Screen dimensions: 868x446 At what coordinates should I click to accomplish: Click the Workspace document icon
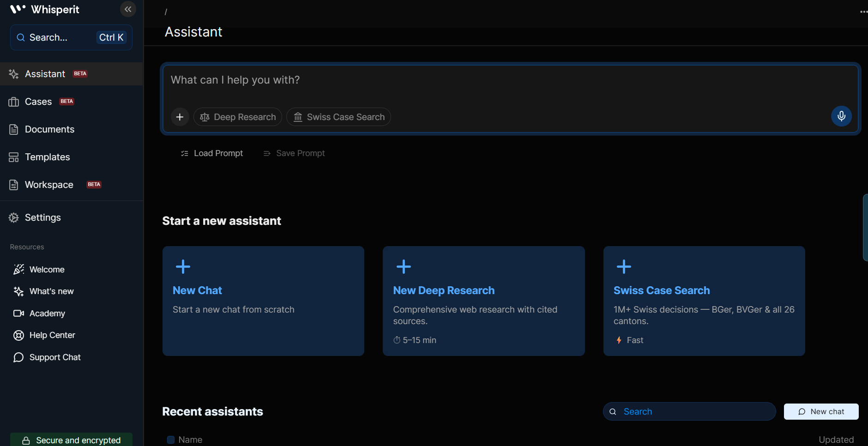(13, 185)
